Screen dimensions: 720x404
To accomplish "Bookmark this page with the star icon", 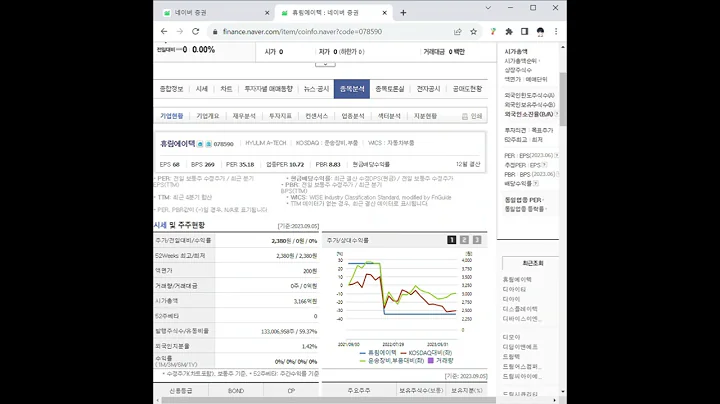I will coord(473,31).
